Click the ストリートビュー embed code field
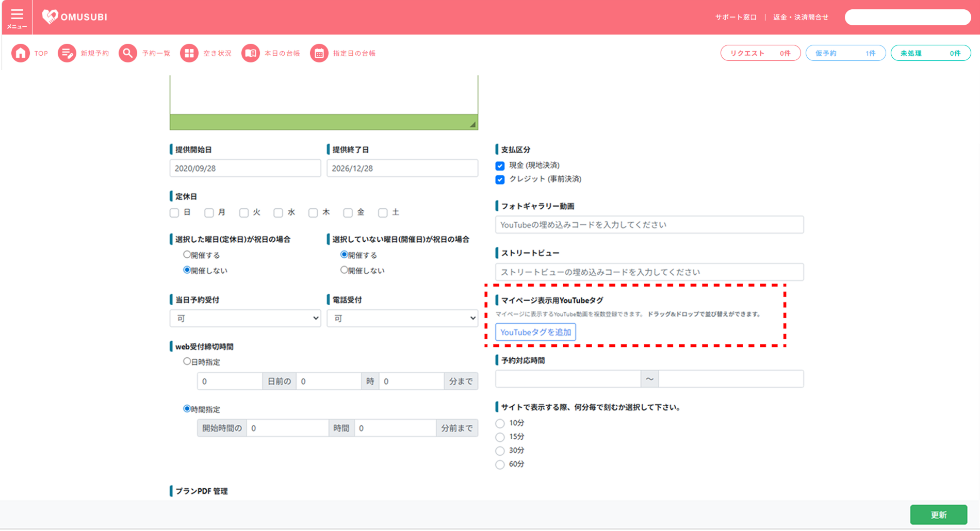This screenshot has width=980, height=531. tap(649, 272)
